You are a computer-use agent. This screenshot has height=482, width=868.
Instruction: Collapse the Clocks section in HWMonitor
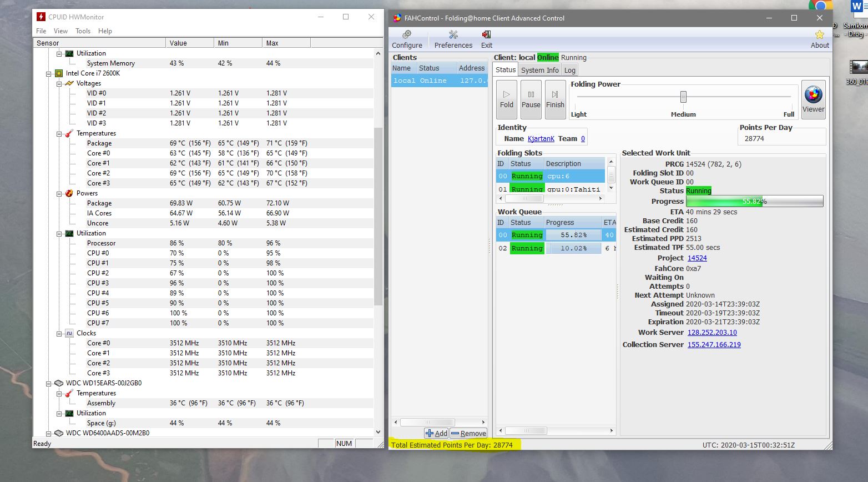click(59, 334)
